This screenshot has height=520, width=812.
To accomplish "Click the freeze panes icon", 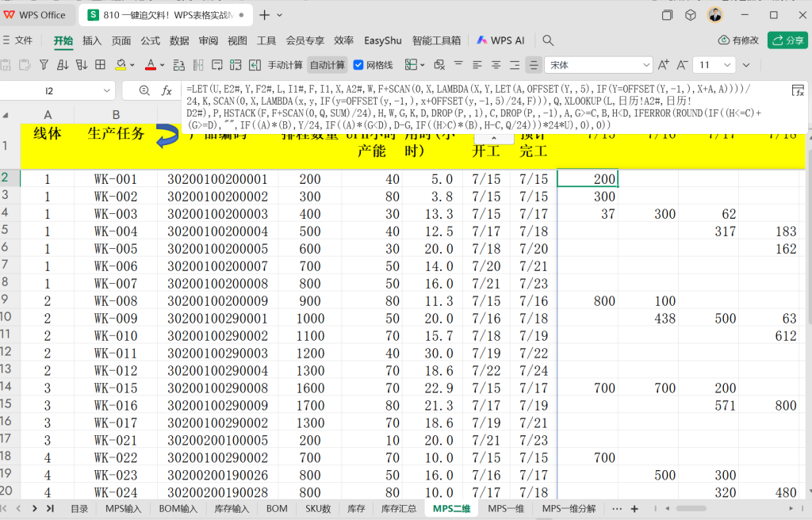I will [412, 65].
